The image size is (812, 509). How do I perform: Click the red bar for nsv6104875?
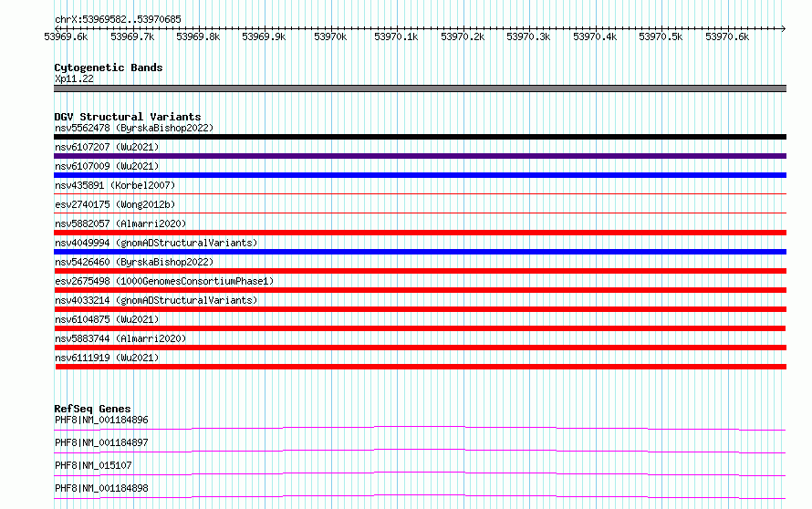(420, 328)
